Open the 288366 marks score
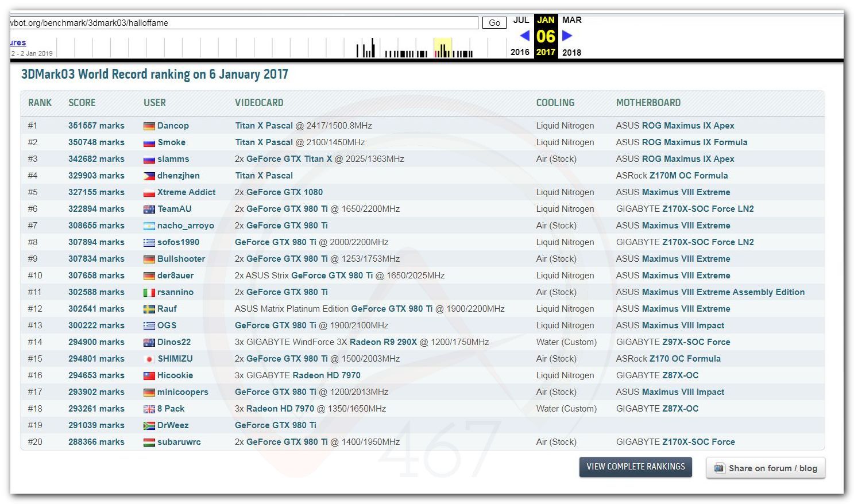854x504 pixels. tap(96, 442)
